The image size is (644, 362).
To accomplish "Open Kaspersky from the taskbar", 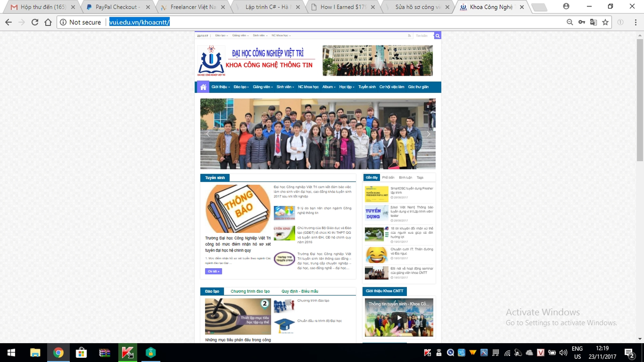I will [128, 352].
